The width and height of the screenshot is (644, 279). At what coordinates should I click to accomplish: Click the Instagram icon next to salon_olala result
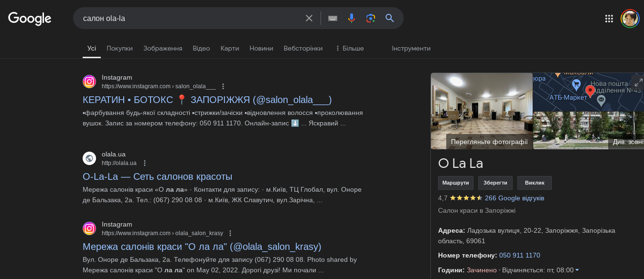click(x=89, y=82)
